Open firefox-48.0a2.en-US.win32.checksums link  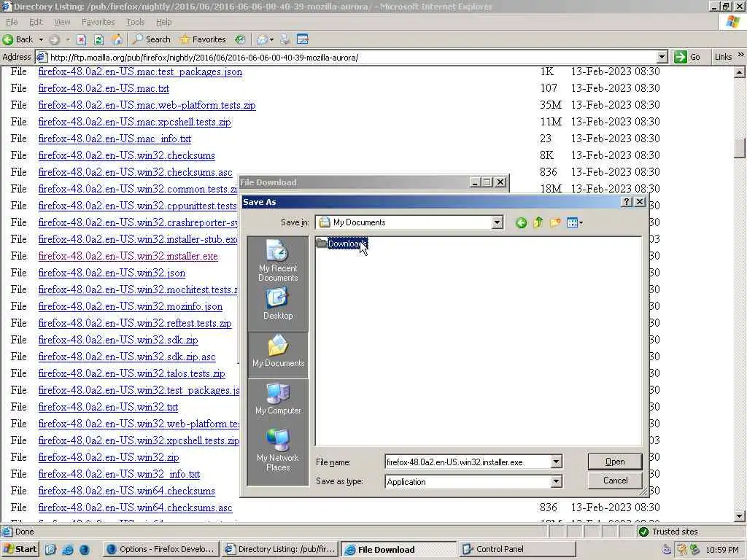(127, 156)
